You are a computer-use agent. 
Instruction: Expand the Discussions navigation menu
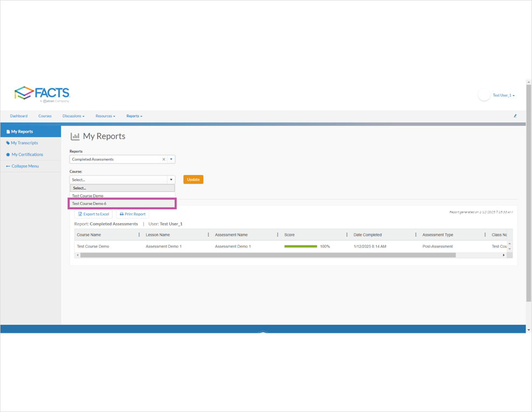[x=73, y=116]
